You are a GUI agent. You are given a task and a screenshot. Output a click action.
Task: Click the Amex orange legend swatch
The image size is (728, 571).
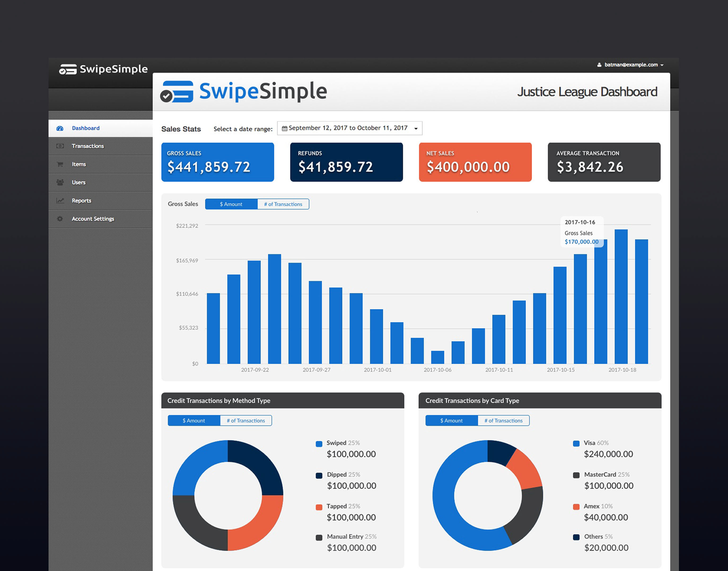[576, 507]
